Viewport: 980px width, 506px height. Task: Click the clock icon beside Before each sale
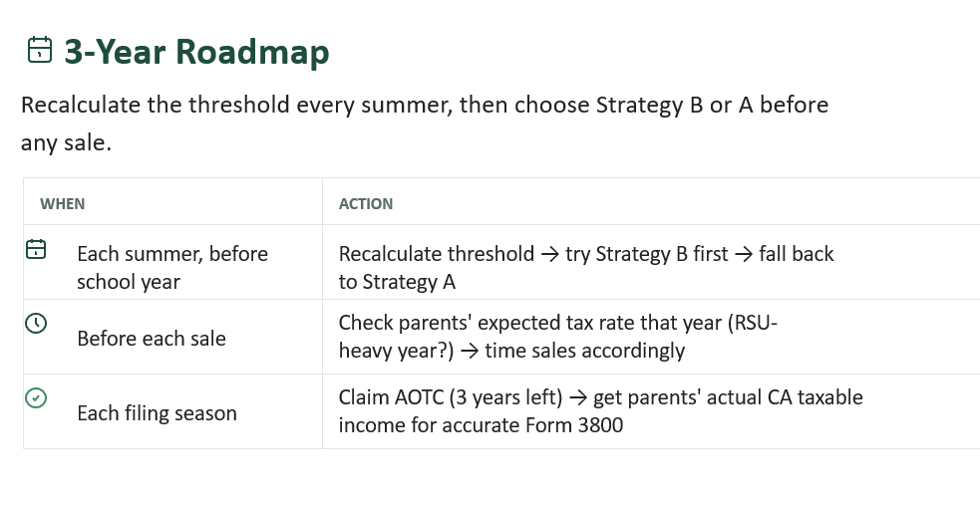36,323
